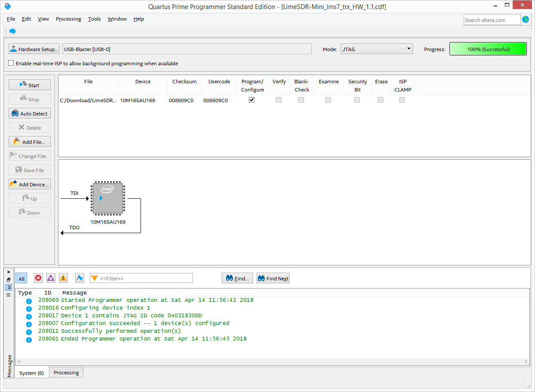Close the Messages panel with the x icon

click(x=9, y=272)
